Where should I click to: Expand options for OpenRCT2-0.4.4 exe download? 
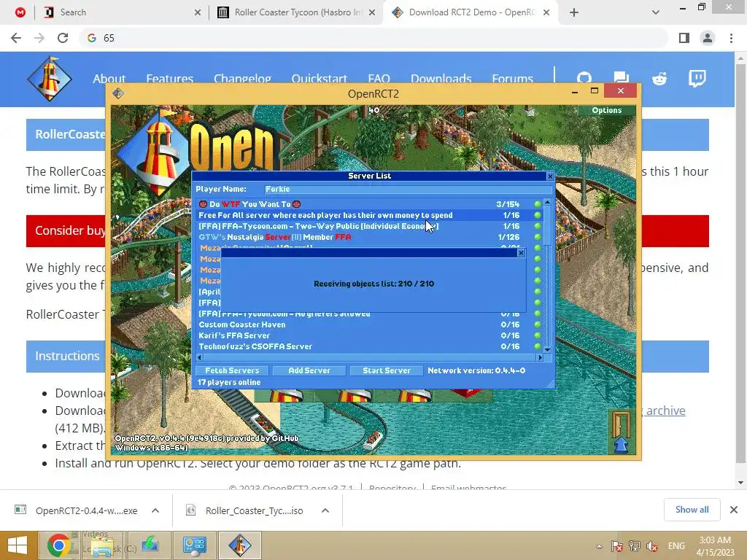[x=155, y=510]
